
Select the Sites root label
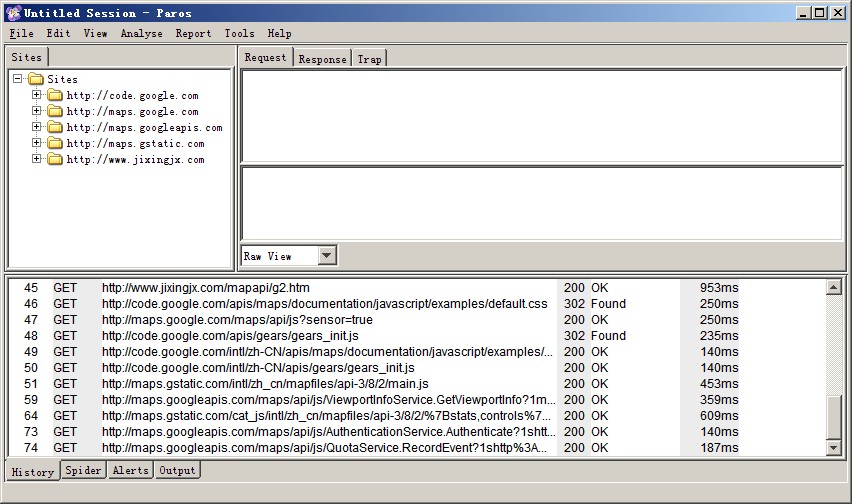tap(62, 79)
